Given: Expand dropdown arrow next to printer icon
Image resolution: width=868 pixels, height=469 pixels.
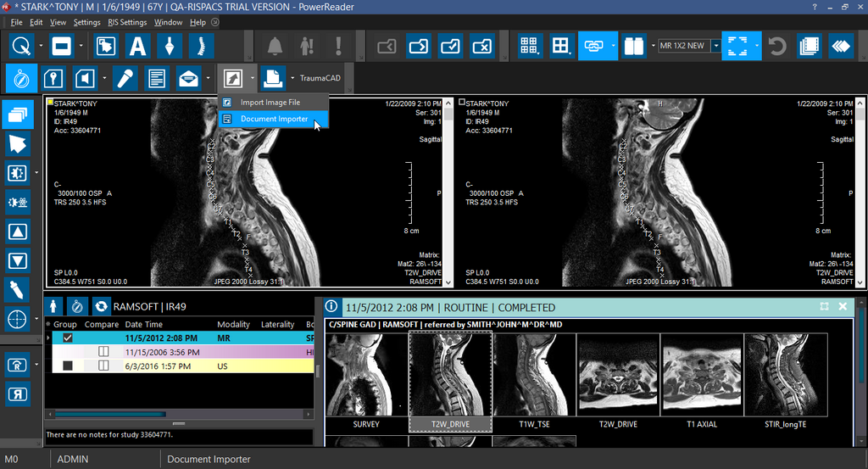Looking at the screenshot, I should pyautogui.click(x=292, y=79).
